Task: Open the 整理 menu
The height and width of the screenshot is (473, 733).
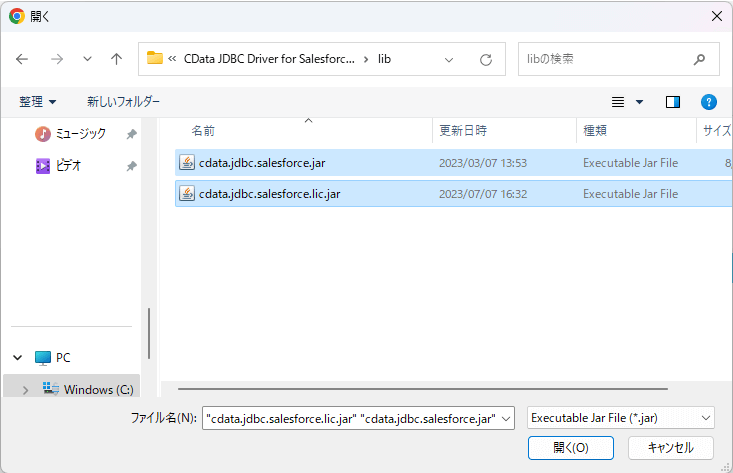Action: point(37,101)
